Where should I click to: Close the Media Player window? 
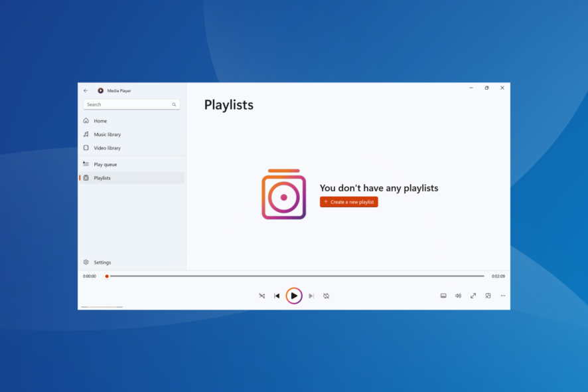click(x=502, y=88)
